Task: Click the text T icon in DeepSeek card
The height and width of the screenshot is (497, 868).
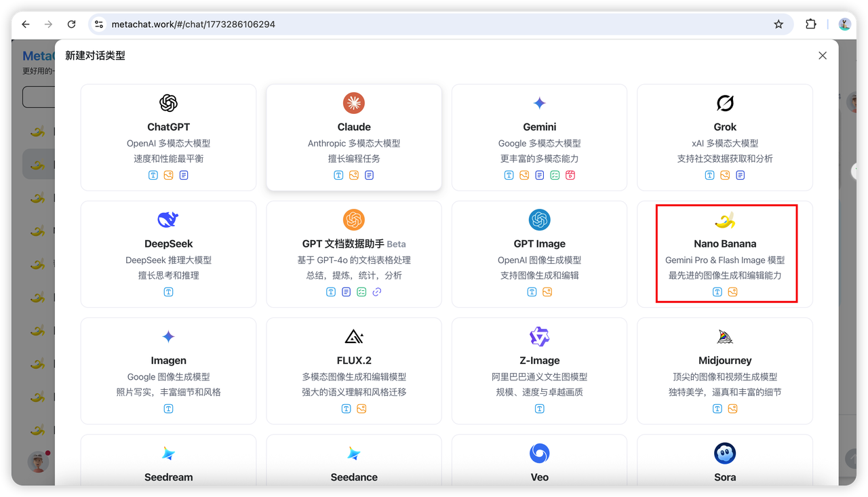Action: click(x=168, y=292)
